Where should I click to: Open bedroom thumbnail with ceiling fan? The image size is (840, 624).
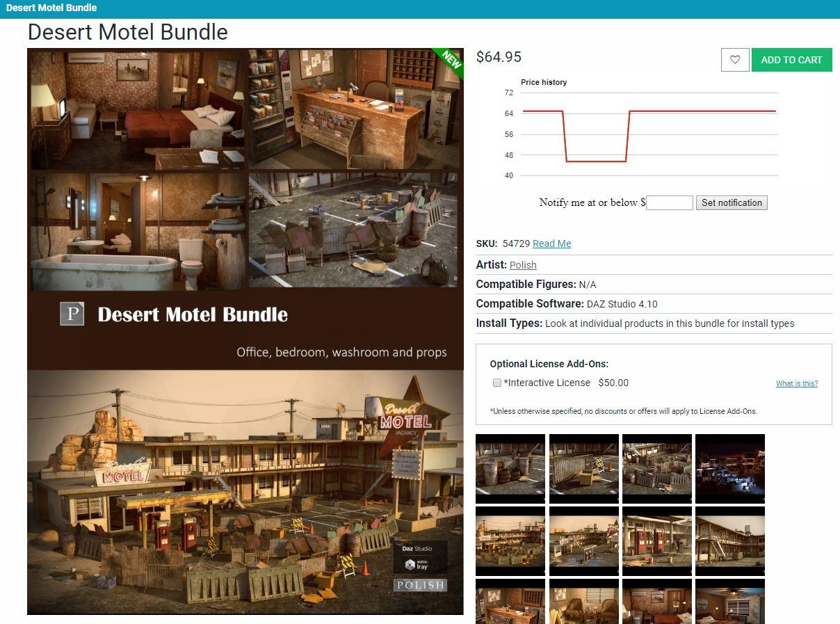[x=730, y=601]
